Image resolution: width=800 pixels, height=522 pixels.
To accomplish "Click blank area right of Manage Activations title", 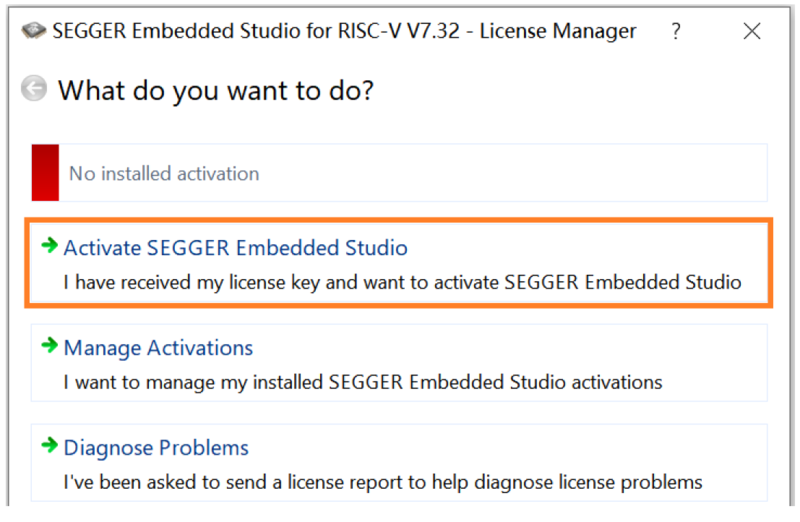I will 520,346.
